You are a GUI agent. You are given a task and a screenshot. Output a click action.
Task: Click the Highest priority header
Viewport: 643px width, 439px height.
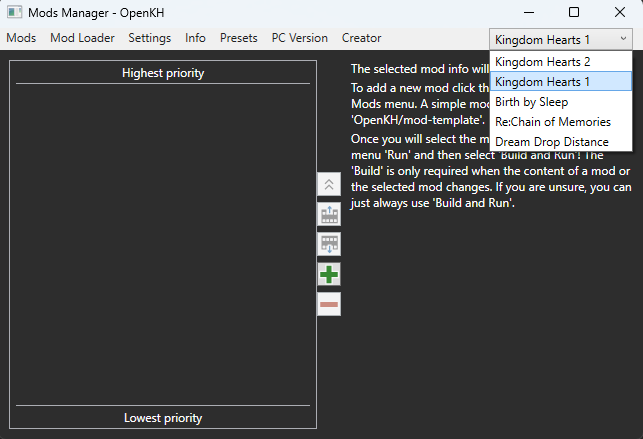(163, 73)
